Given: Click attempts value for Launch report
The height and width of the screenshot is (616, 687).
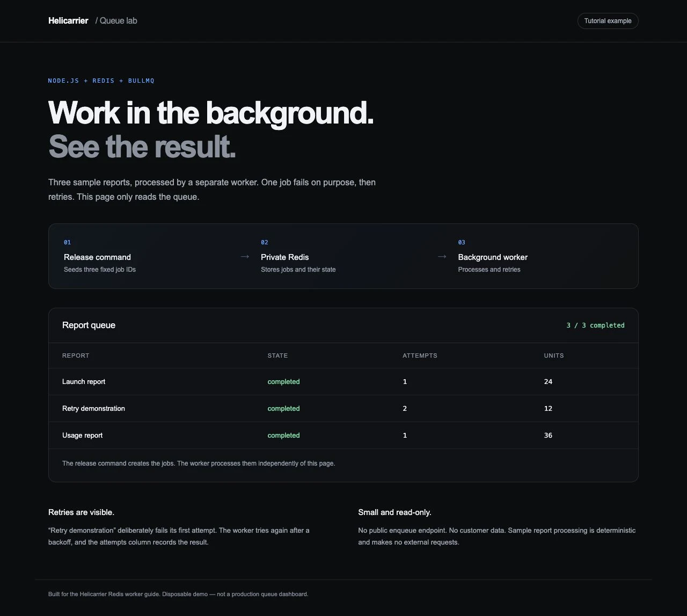Looking at the screenshot, I should [405, 382].
